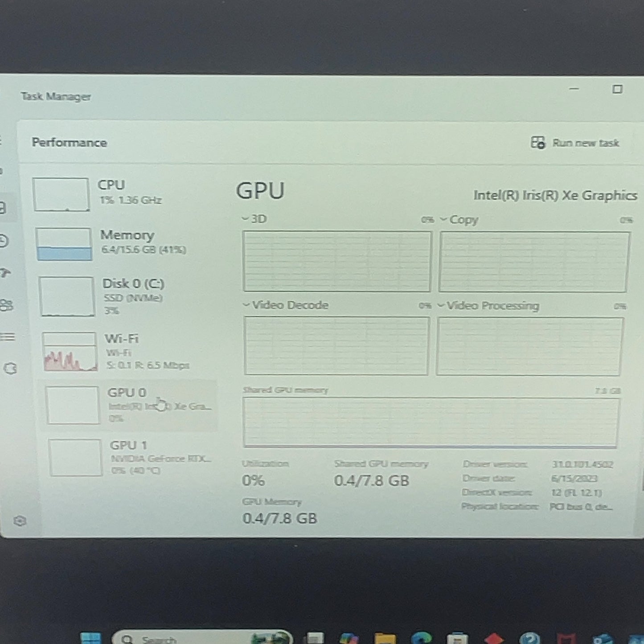Click driver version 31.0.101.4502
The height and width of the screenshot is (644, 644).
[582, 464]
